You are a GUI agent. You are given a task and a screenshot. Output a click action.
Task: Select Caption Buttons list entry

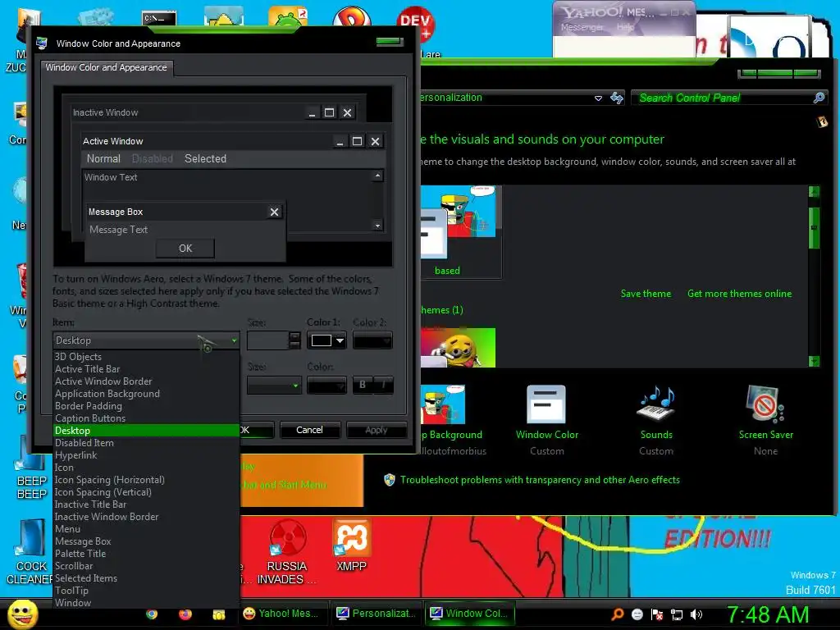point(146,418)
